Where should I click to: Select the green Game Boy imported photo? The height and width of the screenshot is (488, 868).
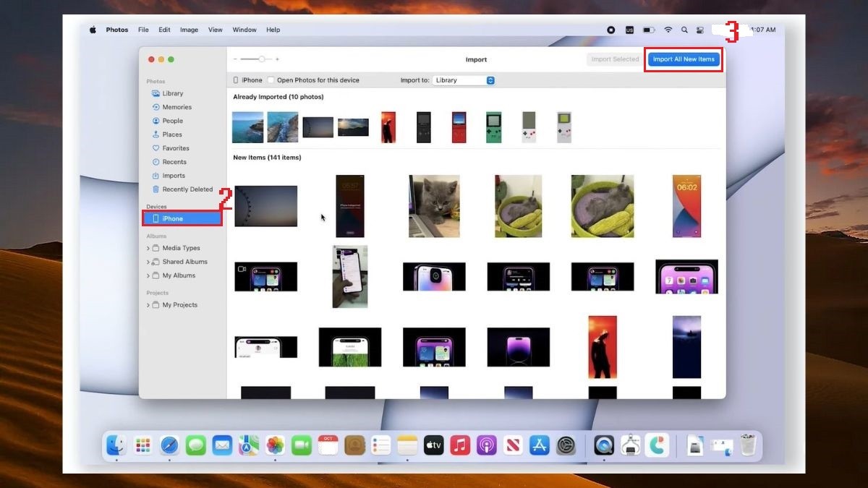(x=493, y=127)
